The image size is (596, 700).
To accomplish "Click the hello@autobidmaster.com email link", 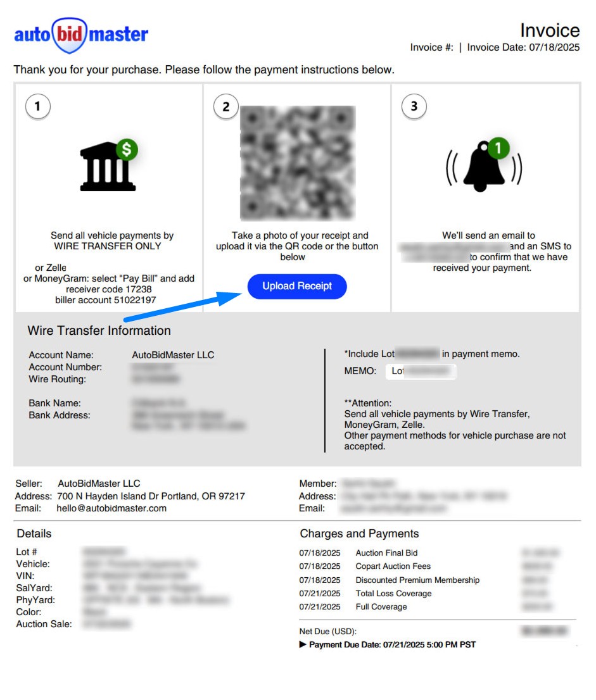I will click(x=111, y=508).
